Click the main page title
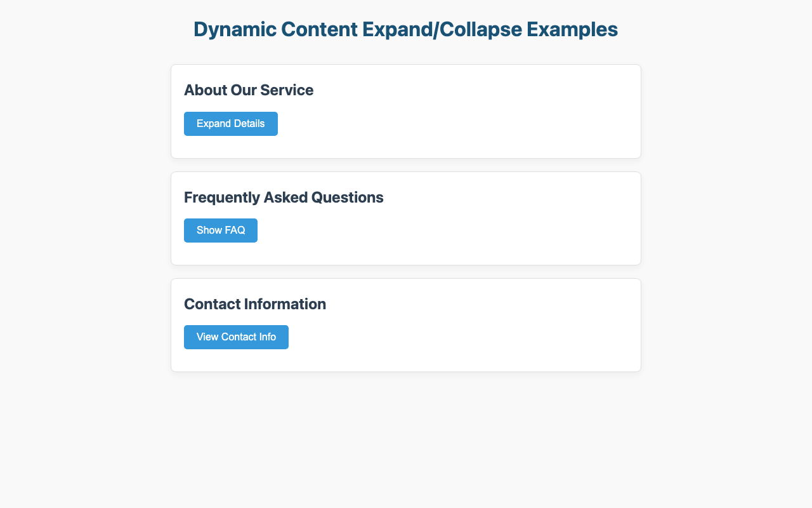Viewport: 812px width, 508px height. (405, 30)
